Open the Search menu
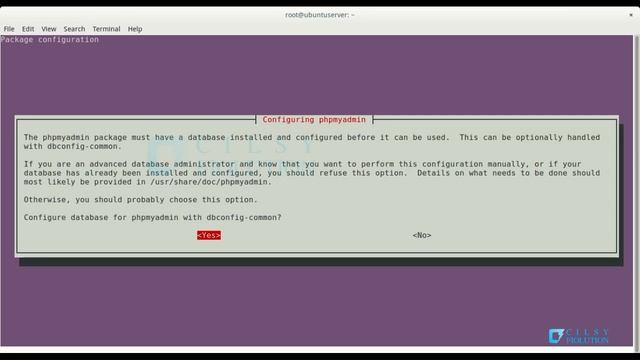 pyautogui.click(x=74, y=29)
